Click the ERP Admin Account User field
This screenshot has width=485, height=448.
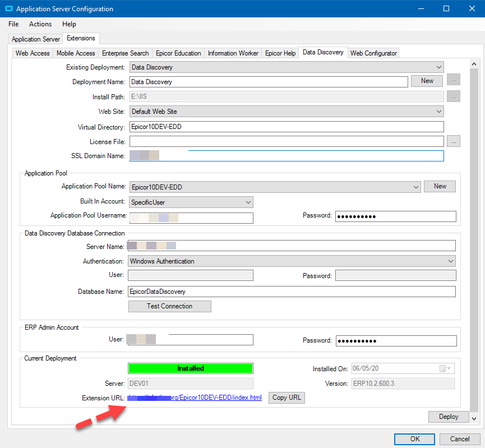190,339
